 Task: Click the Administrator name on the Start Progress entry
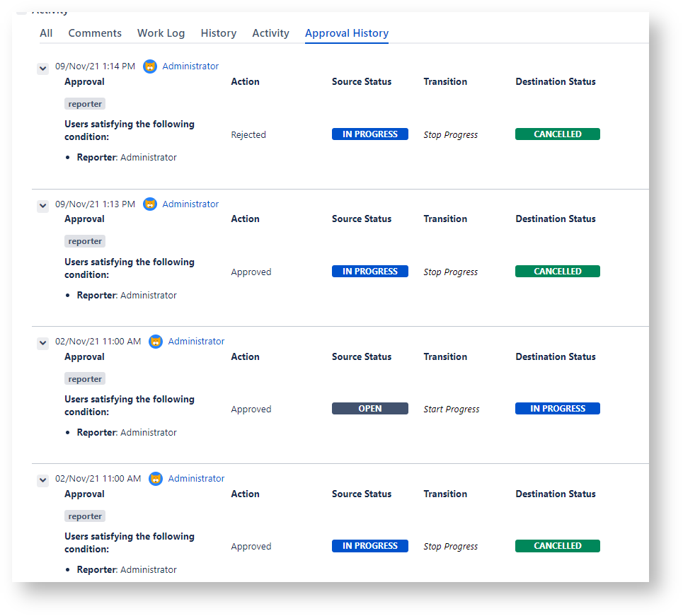[196, 342]
